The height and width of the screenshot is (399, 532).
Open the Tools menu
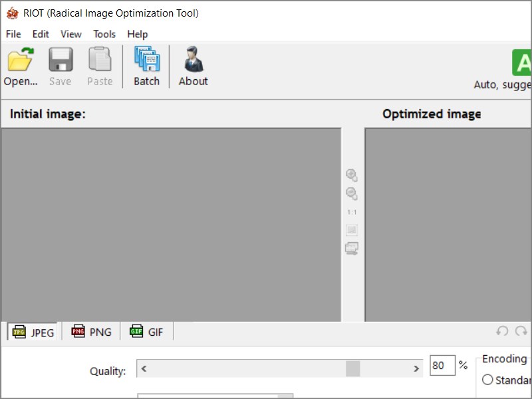(x=104, y=35)
